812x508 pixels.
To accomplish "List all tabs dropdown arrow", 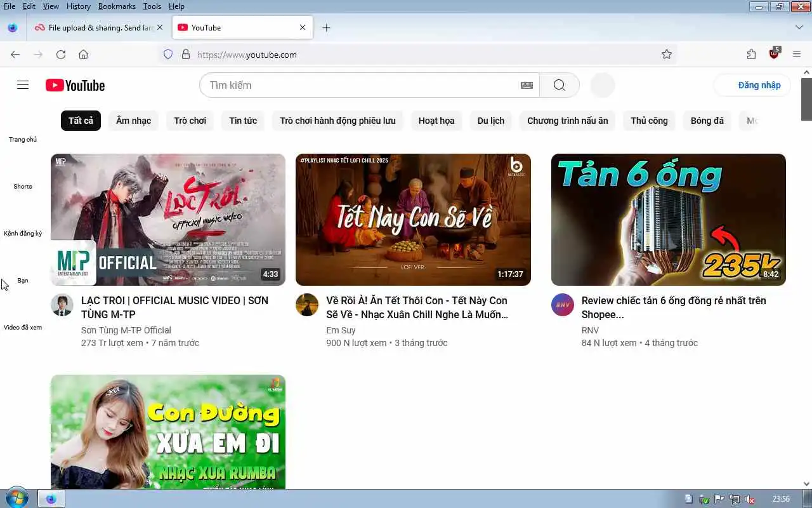I will click(799, 28).
